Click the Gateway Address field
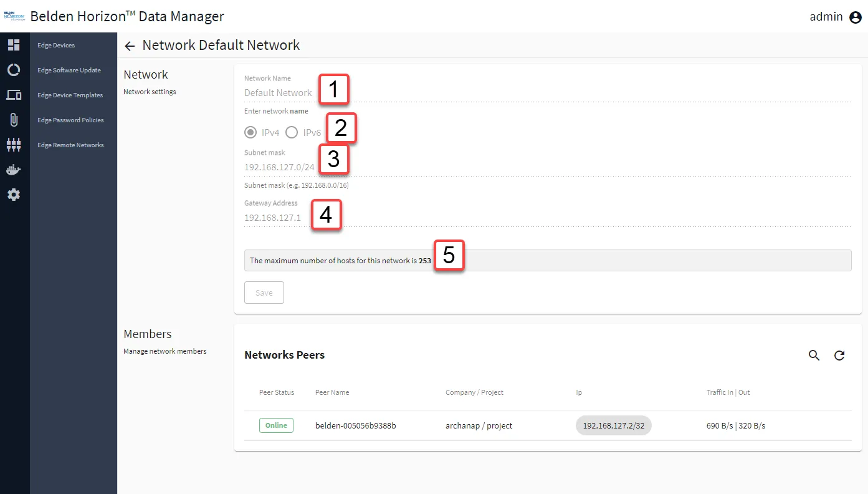Screen dimensions: 868x494 pyautogui.click(x=548, y=218)
